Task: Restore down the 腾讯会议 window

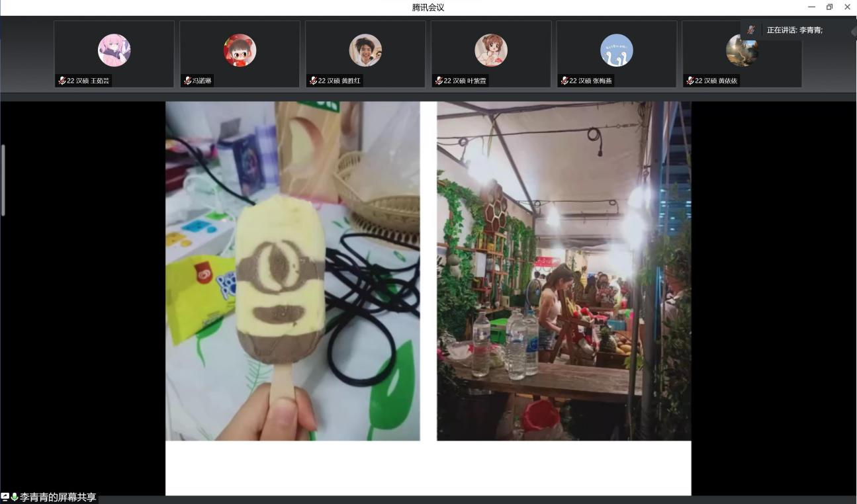Action: click(x=829, y=7)
